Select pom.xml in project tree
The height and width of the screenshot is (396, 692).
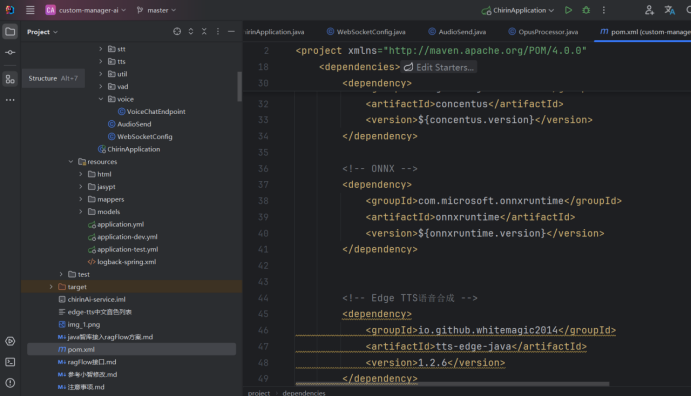point(132,349)
